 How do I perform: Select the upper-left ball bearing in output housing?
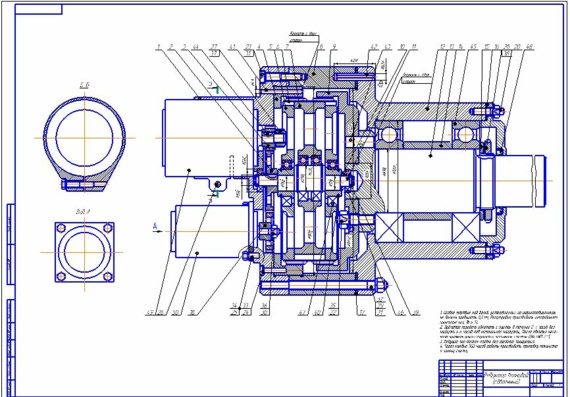click(389, 135)
